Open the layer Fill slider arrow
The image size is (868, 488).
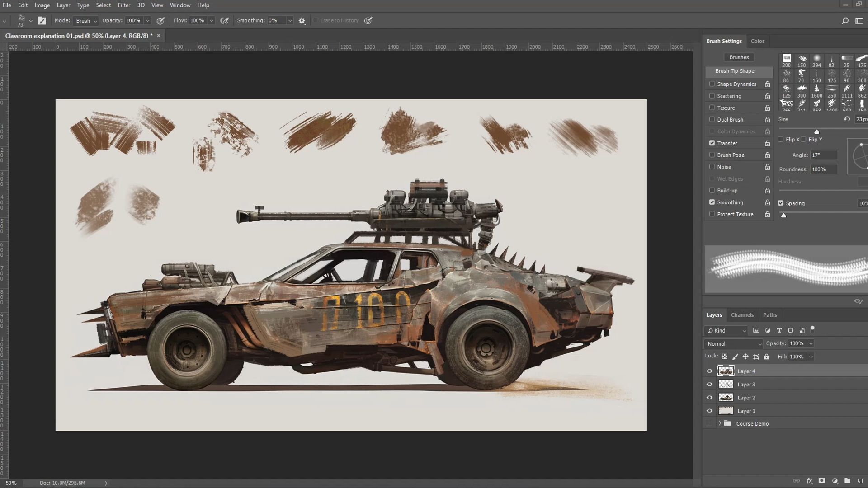click(811, 357)
